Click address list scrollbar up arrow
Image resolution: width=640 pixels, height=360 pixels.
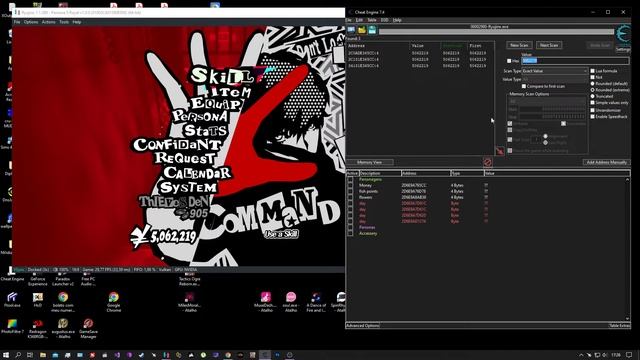coord(627,179)
